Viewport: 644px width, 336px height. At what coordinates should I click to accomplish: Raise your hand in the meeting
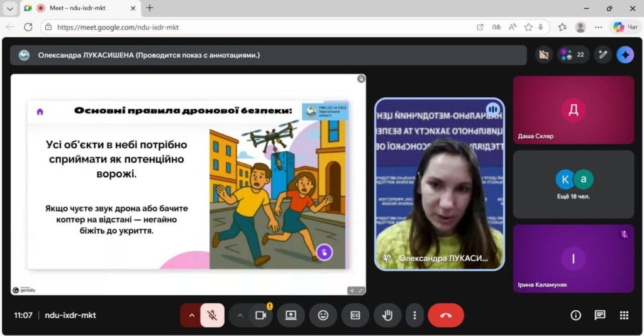point(387,315)
